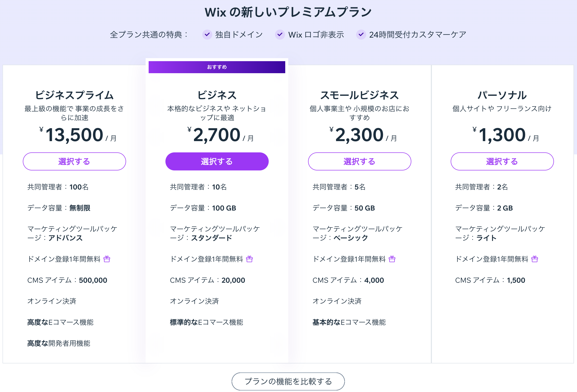Click the checkmark icon beside 独自ドメイン
This screenshot has width=577, height=392.
pos(207,34)
